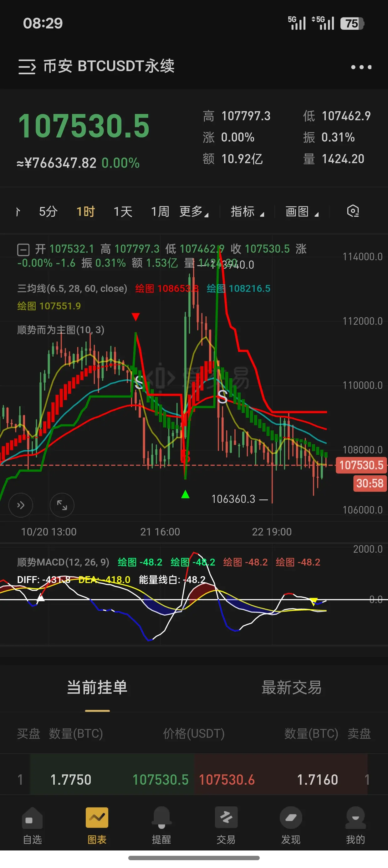Tap bid price 107530.5 in order book
This screenshot has height=868, width=388.
(x=160, y=780)
